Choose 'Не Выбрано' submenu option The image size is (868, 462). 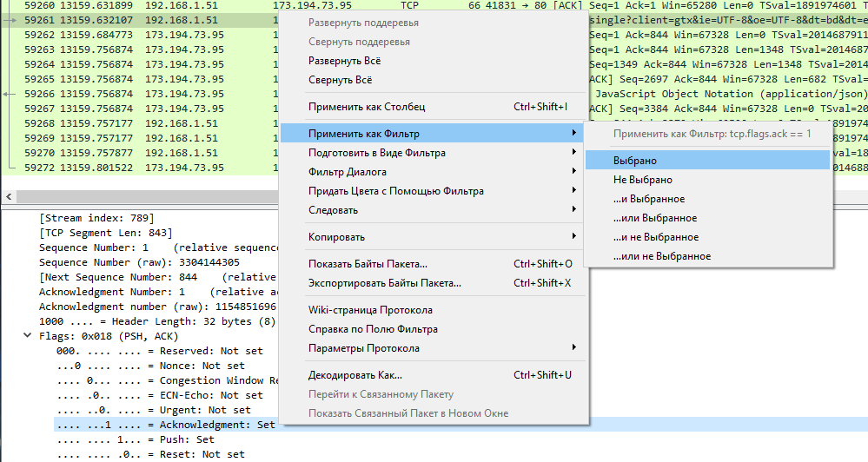coord(643,180)
